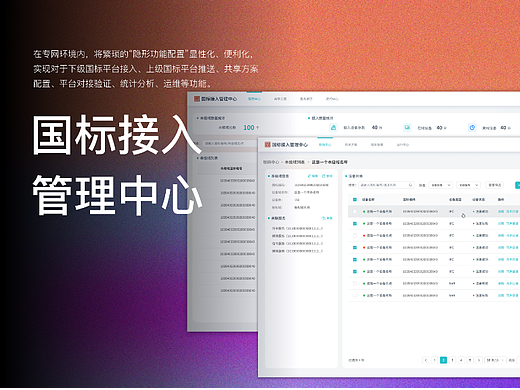
Task: Focus the device search input in front window
Action: (386, 185)
